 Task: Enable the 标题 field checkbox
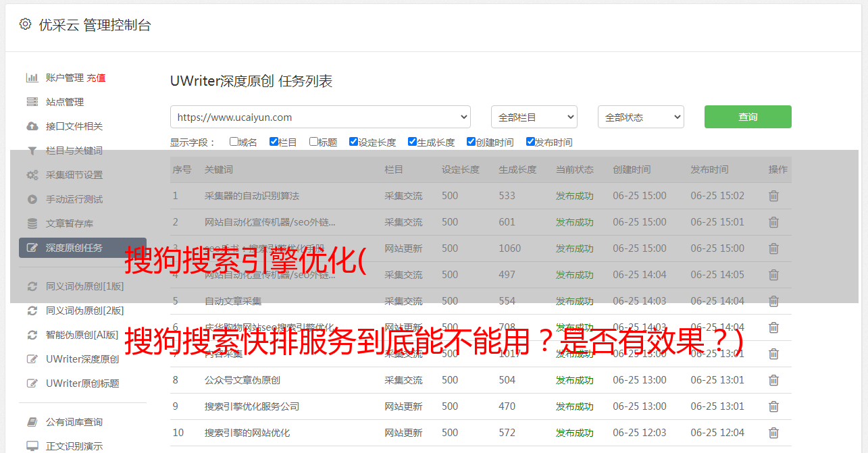pyautogui.click(x=313, y=142)
